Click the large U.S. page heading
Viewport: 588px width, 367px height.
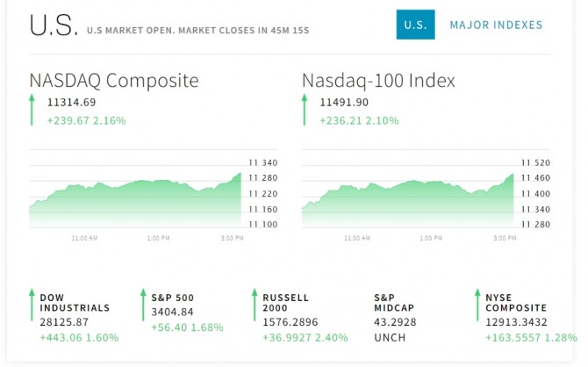click(53, 26)
